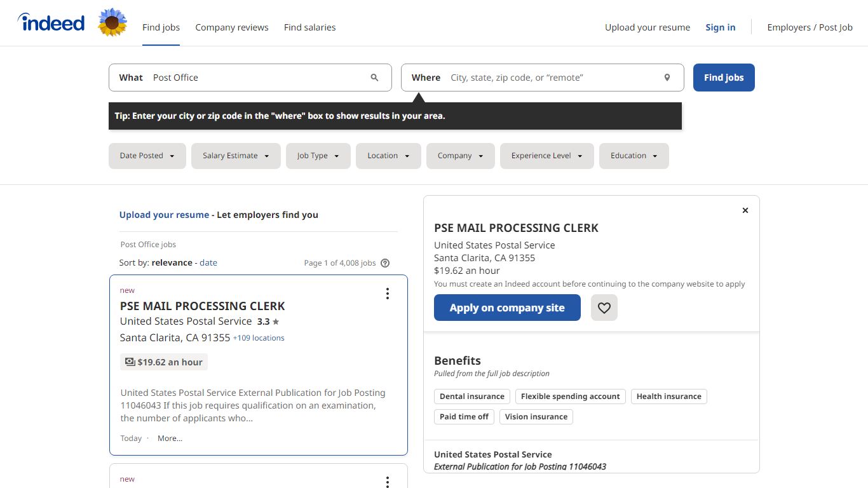Close the job details panel
868x488 pixels.
coord(745,210)
